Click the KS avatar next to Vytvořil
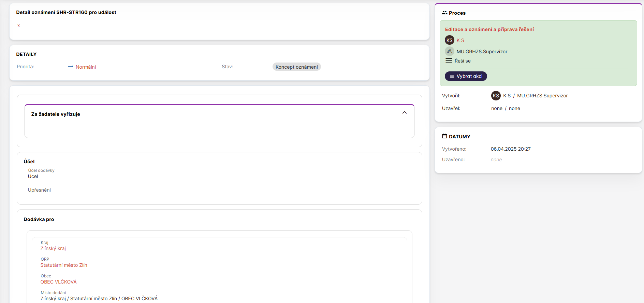This screenshot has height=303, width=644. click(x=496, y=96)
